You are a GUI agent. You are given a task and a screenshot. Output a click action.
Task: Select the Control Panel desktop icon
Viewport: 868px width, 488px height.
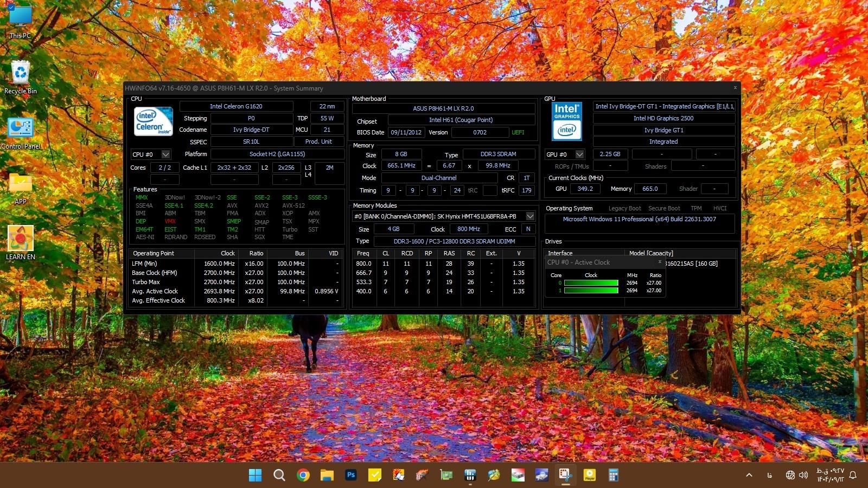(21, 132)
